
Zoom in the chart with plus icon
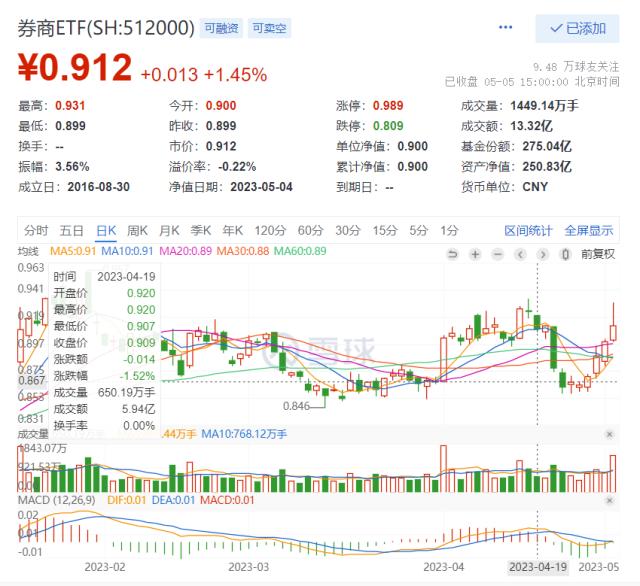pyautogui.click(x=475, y=255)
